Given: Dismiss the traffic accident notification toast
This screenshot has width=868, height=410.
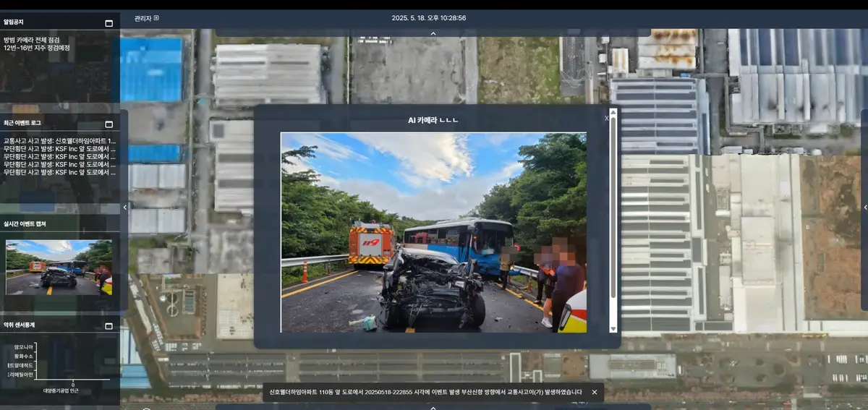Looking at the screenshot, I should pos(595,392).
